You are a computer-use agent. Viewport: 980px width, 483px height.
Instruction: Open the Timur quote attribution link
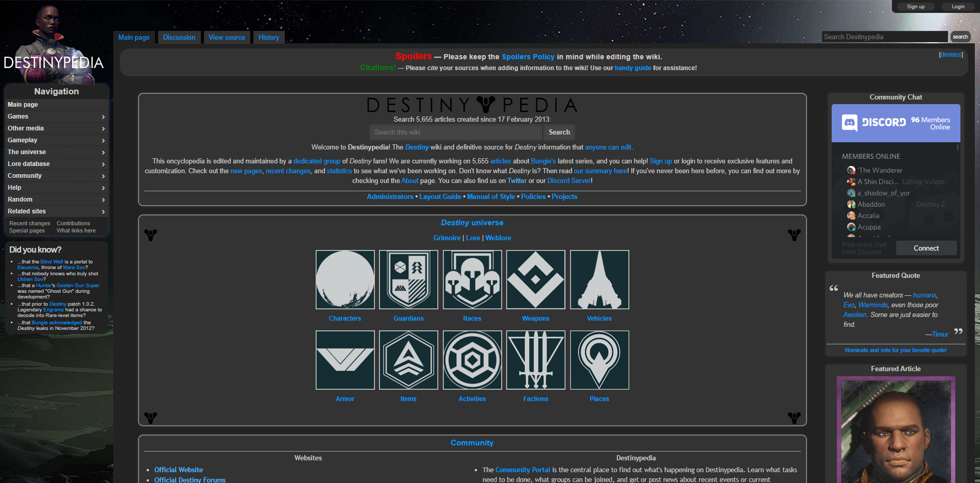(940, 334)
